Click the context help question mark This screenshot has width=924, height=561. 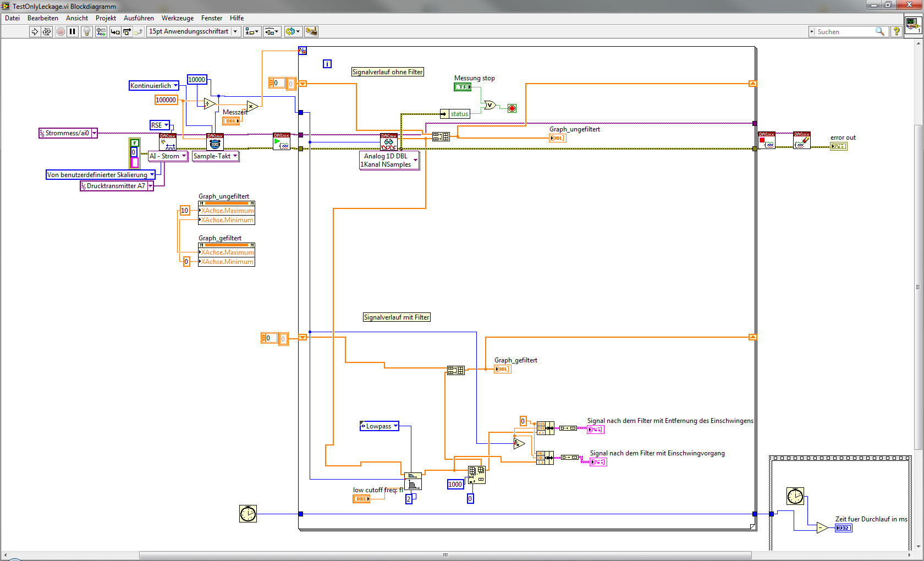tap(897, 32)
